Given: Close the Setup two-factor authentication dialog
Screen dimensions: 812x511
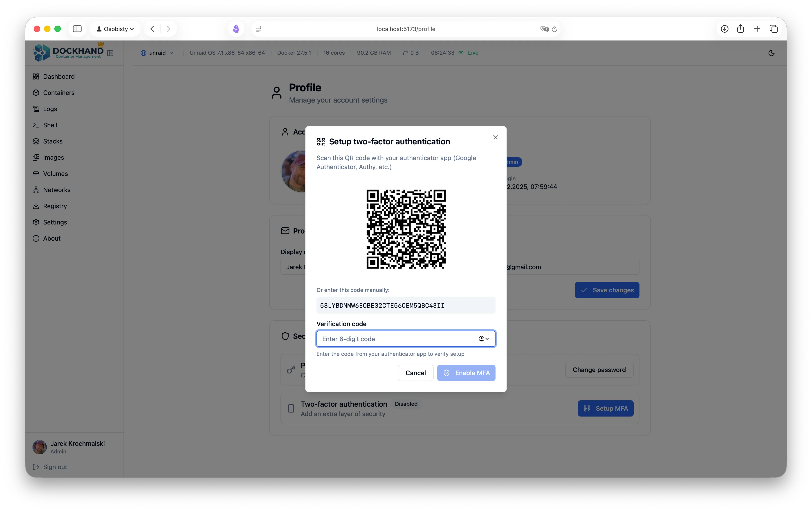Looking at the screenshot, I should click(x=495, y=137).
